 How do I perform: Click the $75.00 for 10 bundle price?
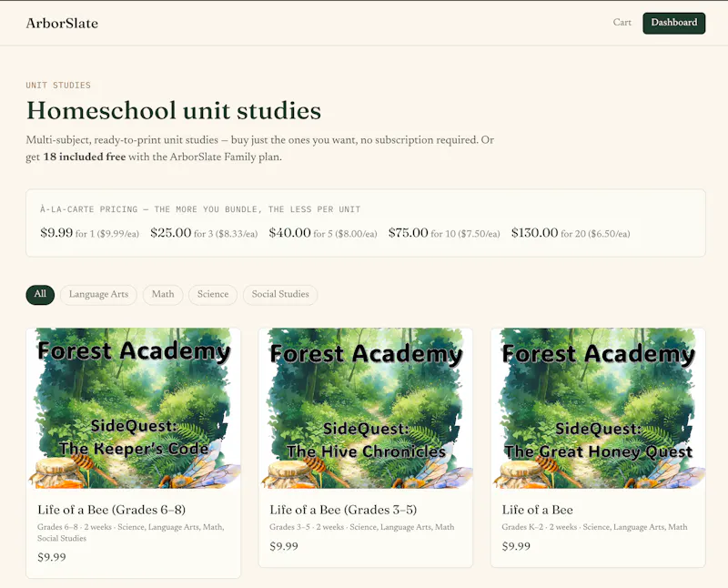444,233
